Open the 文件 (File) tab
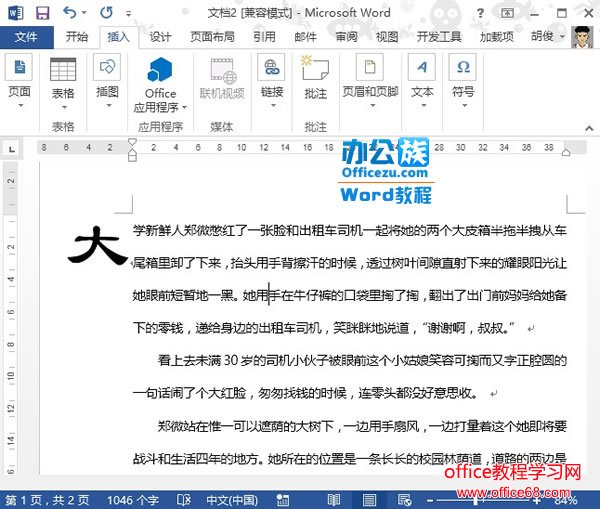The width and height of the screenshot is (600, 509). (x=26, y=37)
